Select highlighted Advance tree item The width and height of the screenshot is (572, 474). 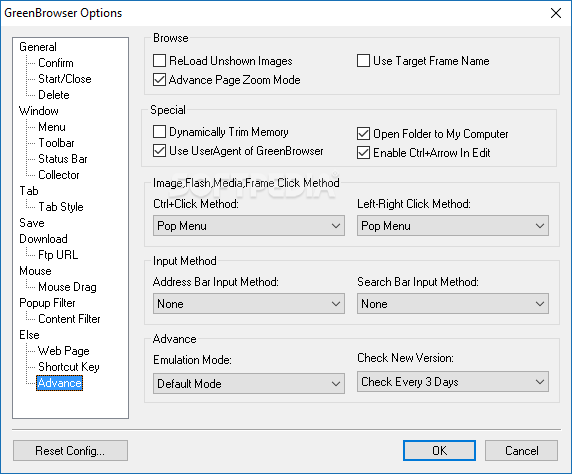(x=59, y=383)
